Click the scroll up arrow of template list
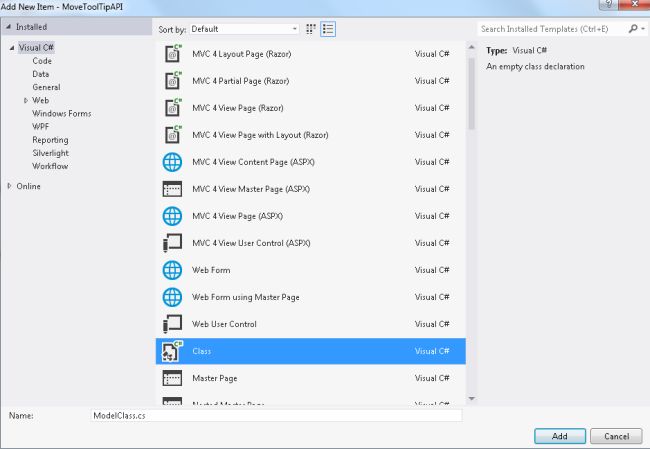Image resolution: width=650 pixels, height=449 pixels. coord(471,47)
